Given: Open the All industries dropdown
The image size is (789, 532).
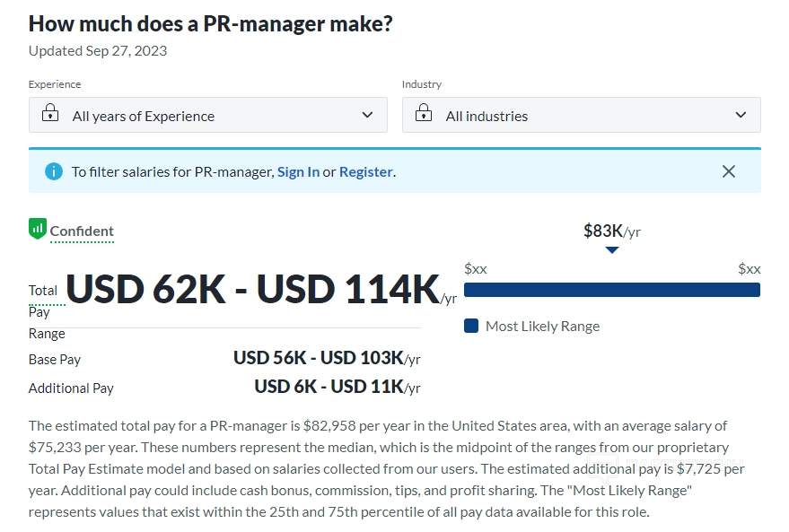Looking at the screenshot, I should 582,115.
